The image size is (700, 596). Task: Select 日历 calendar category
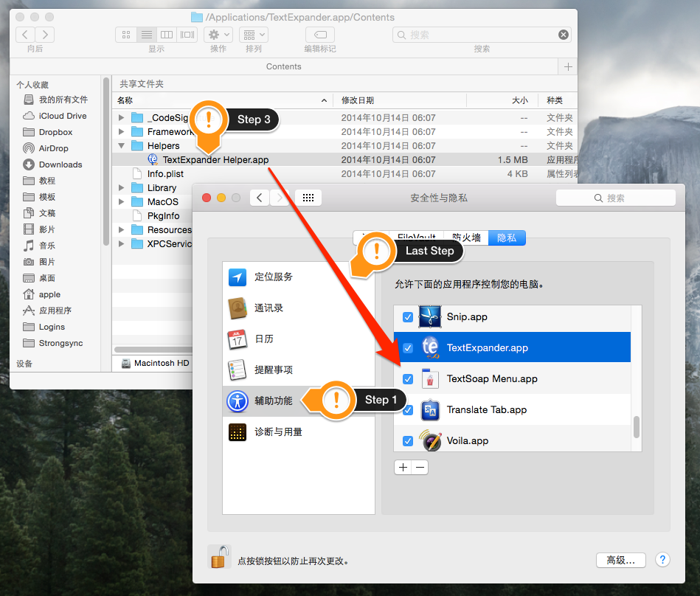(x=299, y=339)
